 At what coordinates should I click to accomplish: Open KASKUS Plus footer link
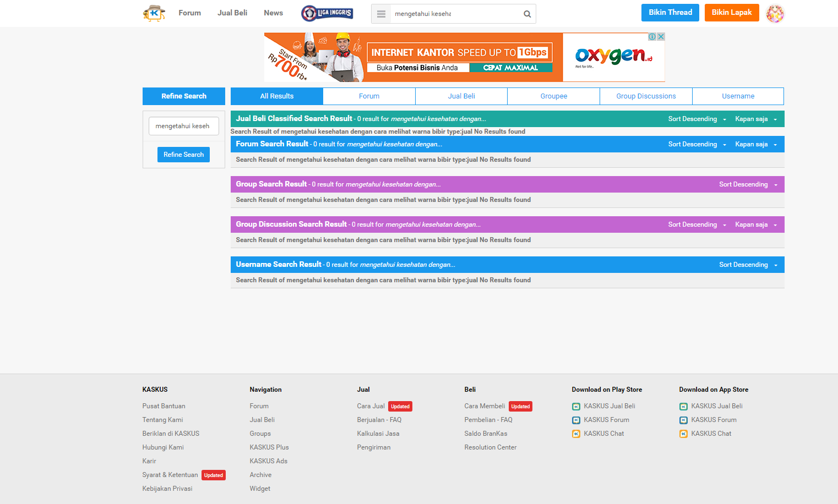tap(269, 447)
